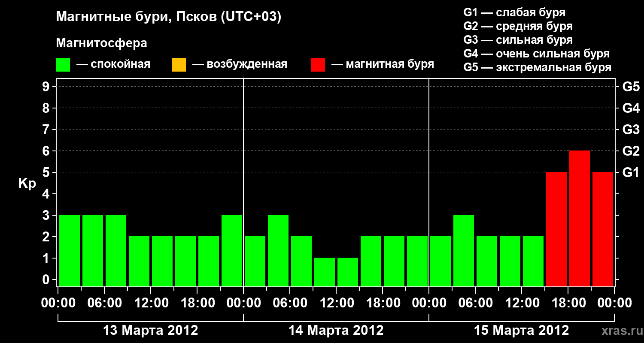
Task: Click the first red Kp 5 bar at 15:00 on 15 Марта
Action: click(x=556, y=229)
